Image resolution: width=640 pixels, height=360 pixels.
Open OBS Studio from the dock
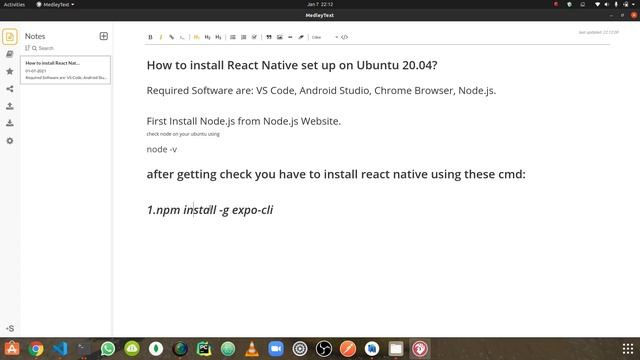pos(324,349)
